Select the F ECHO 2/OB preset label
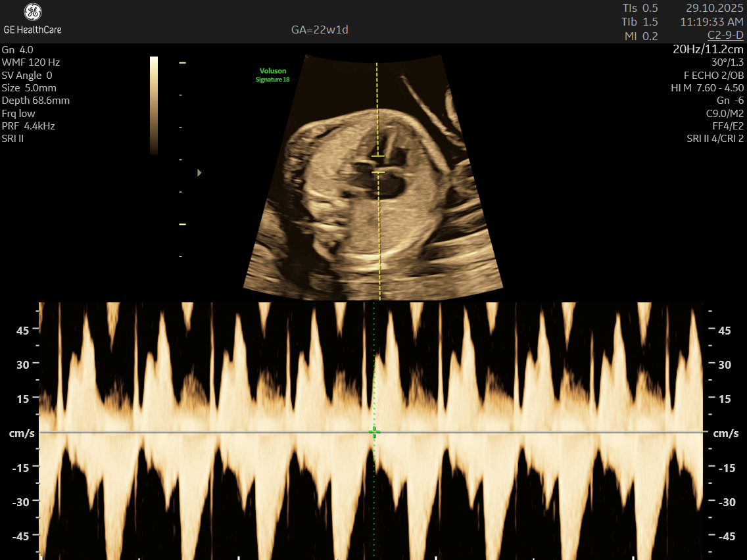Viewport: 747px width, 560px height. click(713, 75)
